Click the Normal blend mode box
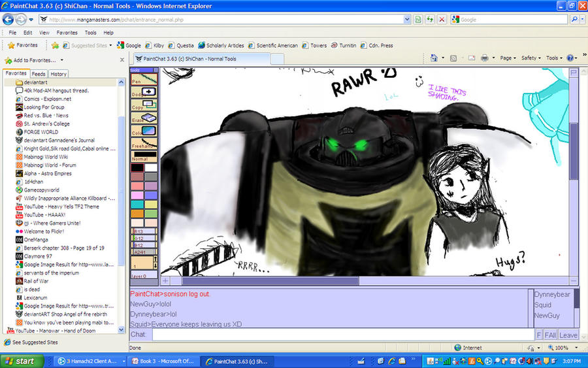Image resolution: width=588 pixels, height=368 pixels. (x=144, y=156)
